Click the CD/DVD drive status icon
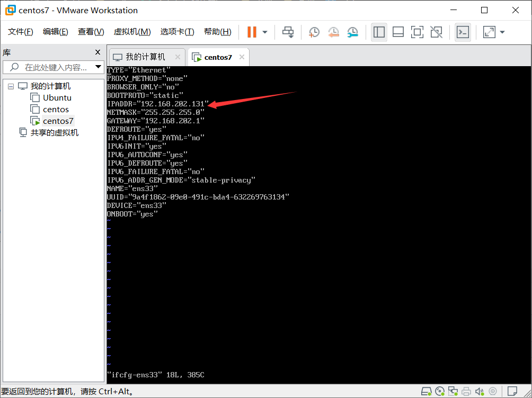The height and width of the screenshot is (398, 532). [440, 392]
